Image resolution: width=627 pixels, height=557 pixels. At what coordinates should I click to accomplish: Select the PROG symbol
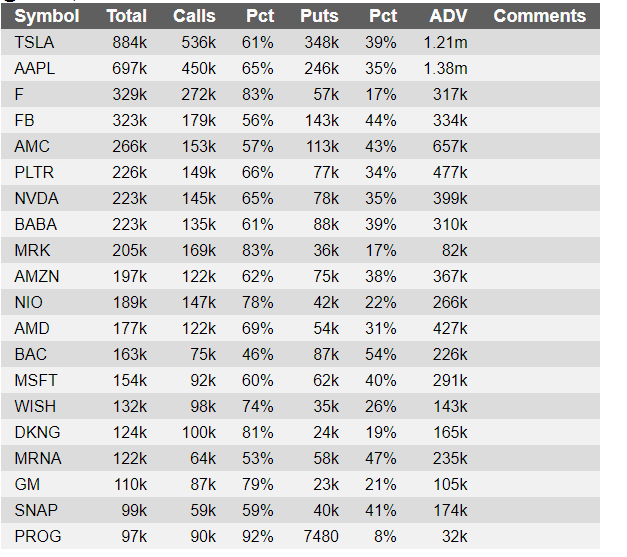point(38,536)
